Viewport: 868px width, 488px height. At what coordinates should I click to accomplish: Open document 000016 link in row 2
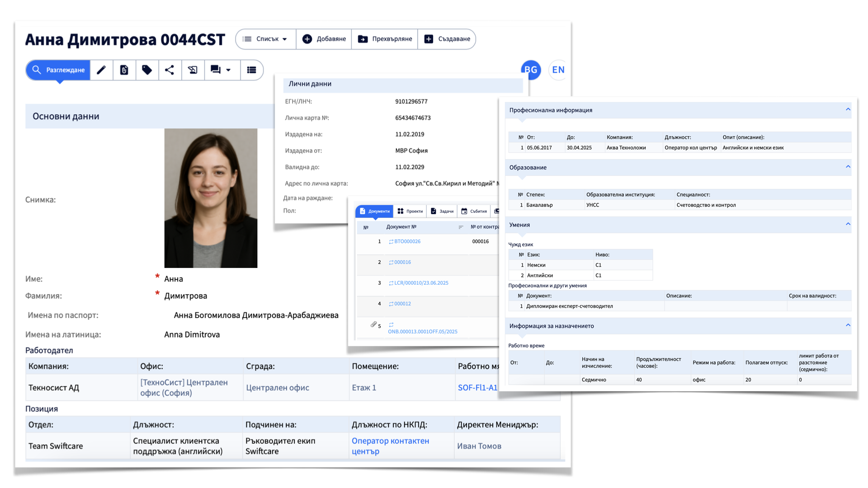[402, 262]
